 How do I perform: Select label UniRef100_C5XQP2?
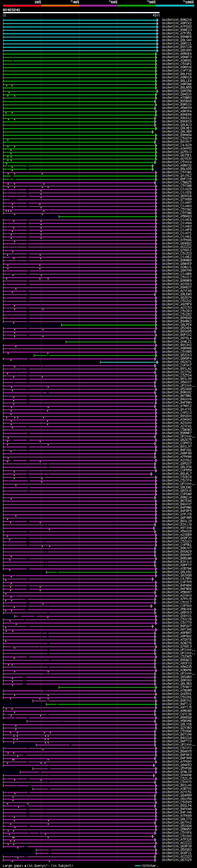tap(177, 64)
